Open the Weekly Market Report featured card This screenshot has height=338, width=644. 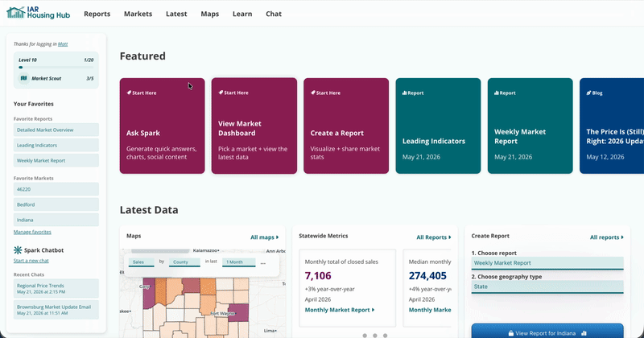point(530,126)
